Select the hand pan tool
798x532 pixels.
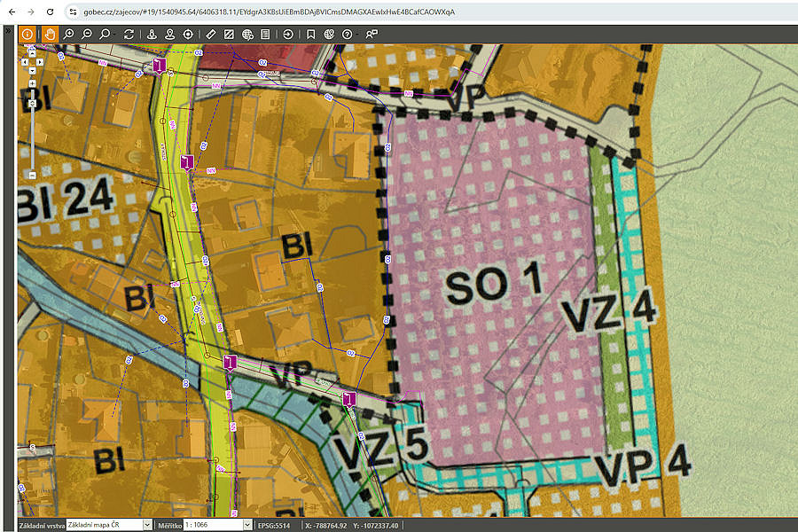pos(50,34)
